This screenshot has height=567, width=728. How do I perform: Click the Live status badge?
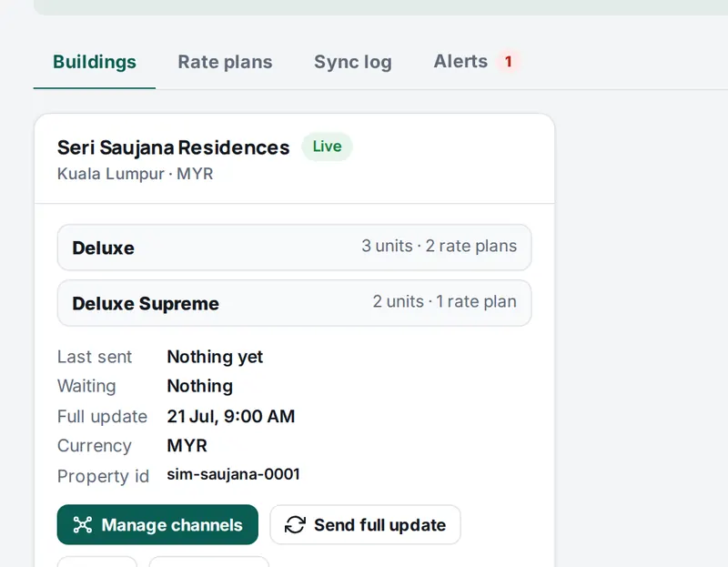coord(327,147)
